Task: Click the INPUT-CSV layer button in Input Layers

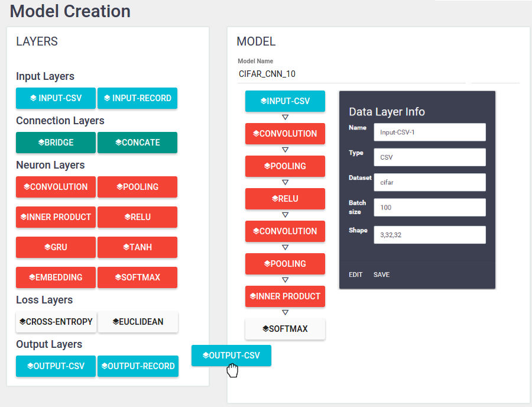Action: tap(56, 98)
